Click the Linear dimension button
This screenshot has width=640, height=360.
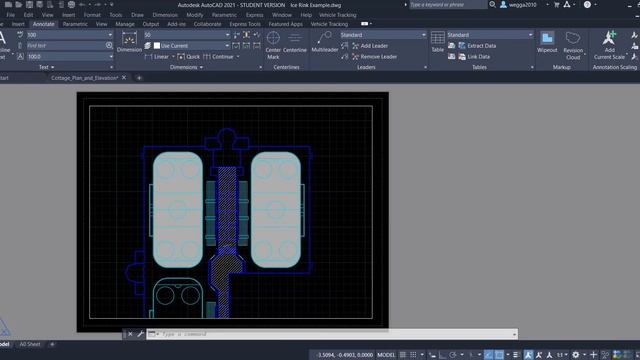pos(157,57)
